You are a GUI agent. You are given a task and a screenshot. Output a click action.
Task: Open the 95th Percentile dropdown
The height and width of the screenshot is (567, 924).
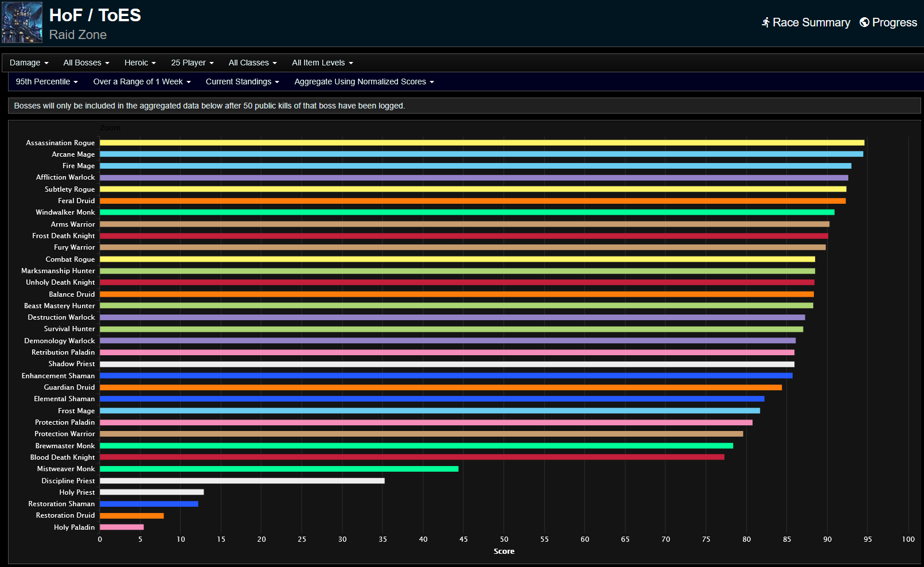pos(46,81)
